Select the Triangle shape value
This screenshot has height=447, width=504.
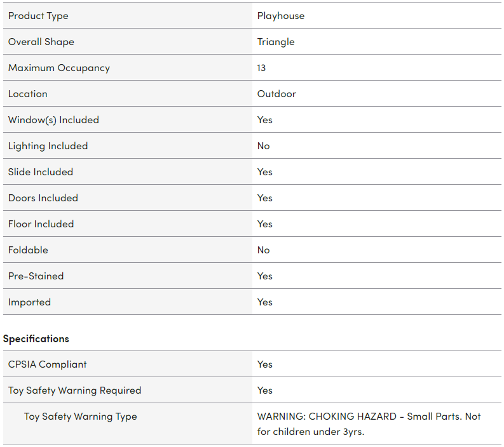pyautogui.click(x=276, y=42)
